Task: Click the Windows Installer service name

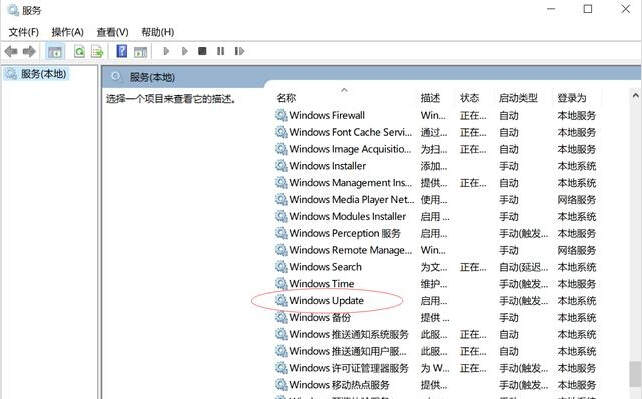Action: click(328, 166)
